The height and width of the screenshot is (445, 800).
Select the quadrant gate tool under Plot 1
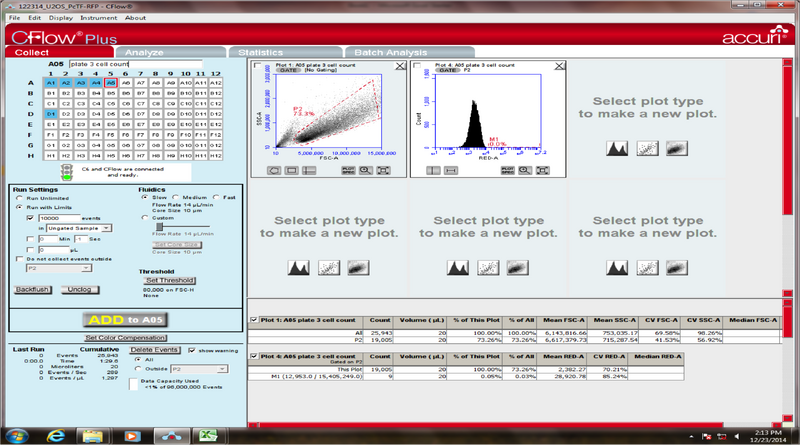[309, 170]
